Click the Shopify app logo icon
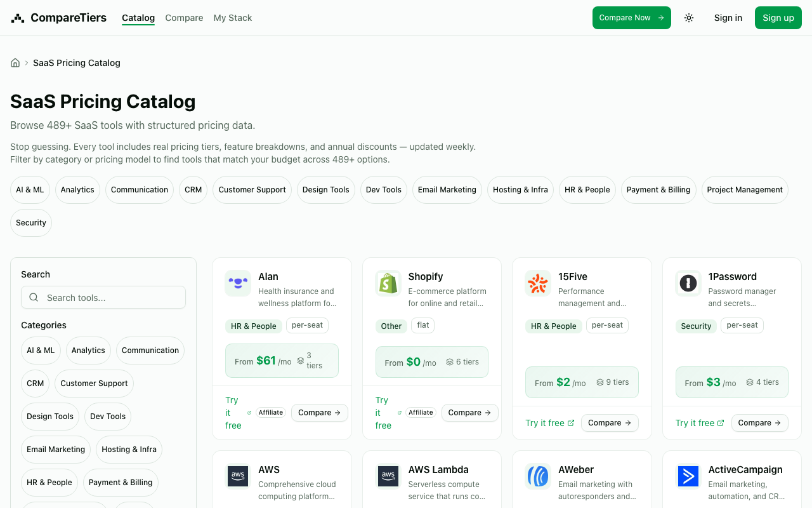The width and height of the screenshot is (812, 508). pos(388,283)
